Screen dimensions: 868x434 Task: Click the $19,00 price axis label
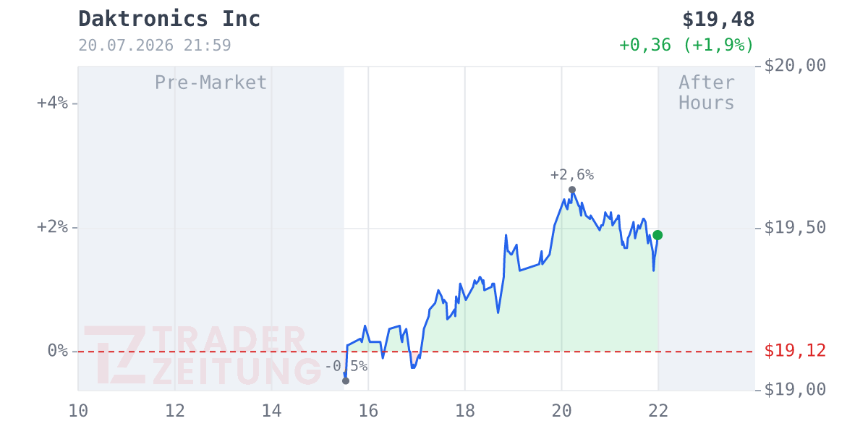pos(796,390)
